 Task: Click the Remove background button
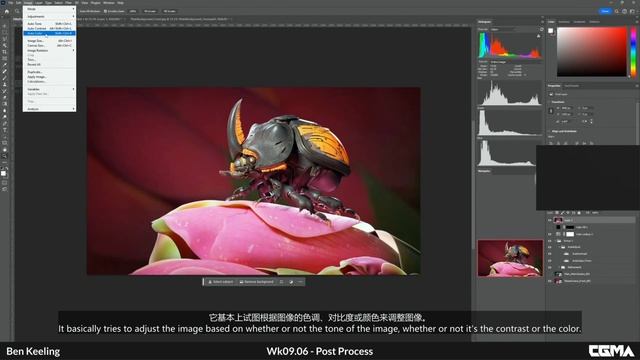coord(257,282)
